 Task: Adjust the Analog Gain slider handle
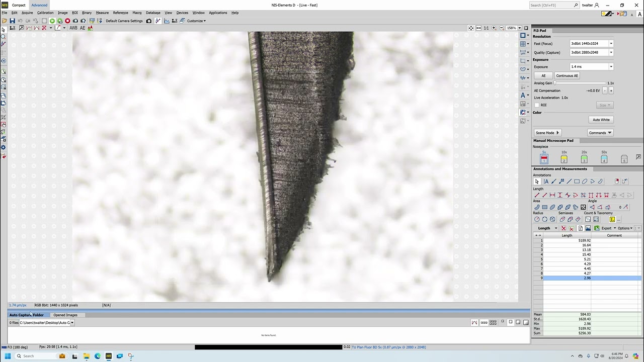(555, 83)
